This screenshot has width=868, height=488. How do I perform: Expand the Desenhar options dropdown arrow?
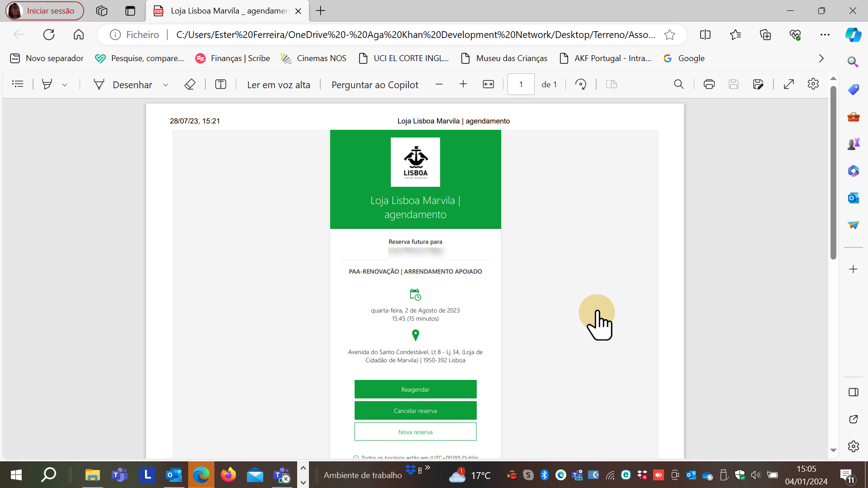click(x=166, y=85)
